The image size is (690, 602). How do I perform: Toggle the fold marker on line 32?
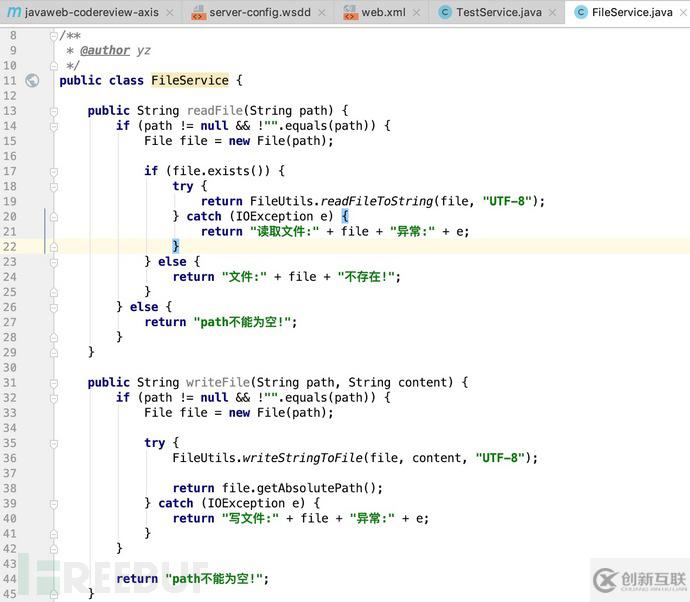[x=54, y=398]
